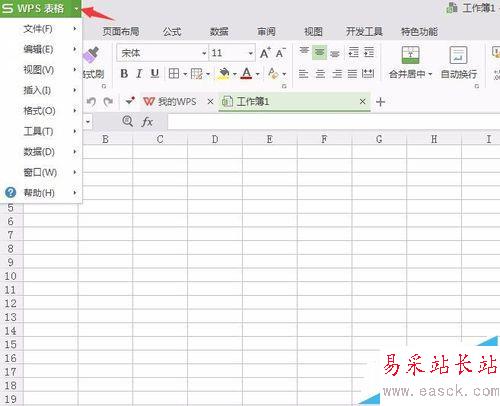The image size is (500, 406).
Task: Align text right
Action: pos(337,74)
